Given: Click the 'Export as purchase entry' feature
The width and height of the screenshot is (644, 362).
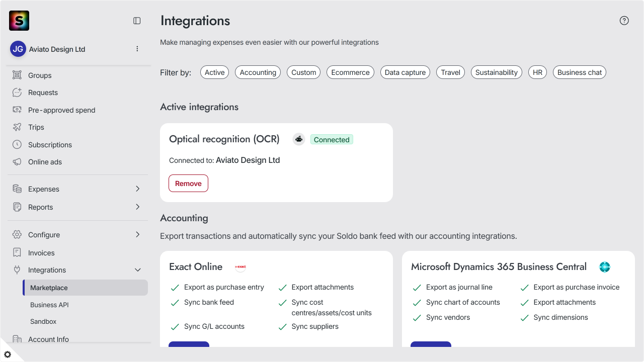Looking at the screenshot, I should point(224,287).
